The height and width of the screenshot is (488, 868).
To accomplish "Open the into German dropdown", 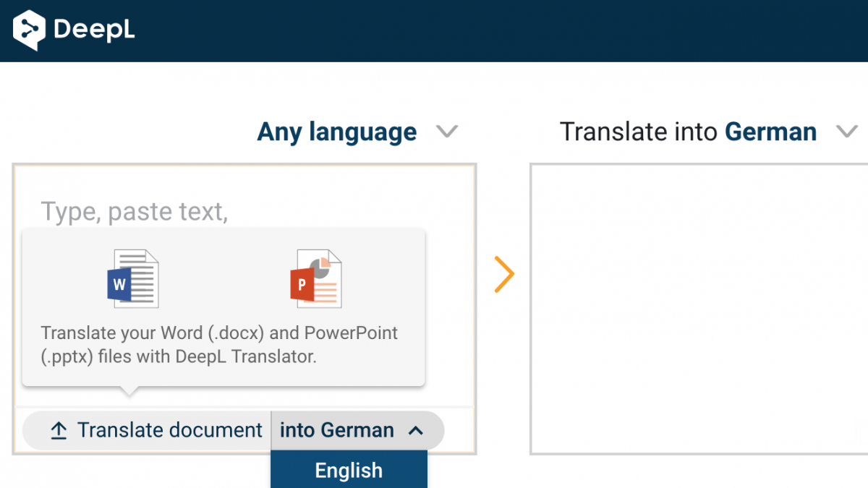I will point(357,430).
